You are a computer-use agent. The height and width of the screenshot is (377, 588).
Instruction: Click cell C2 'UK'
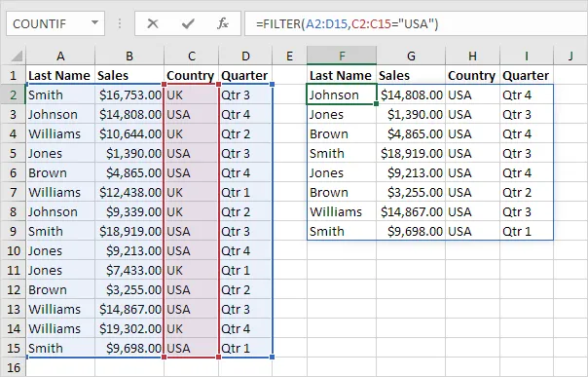coord(191,94)
